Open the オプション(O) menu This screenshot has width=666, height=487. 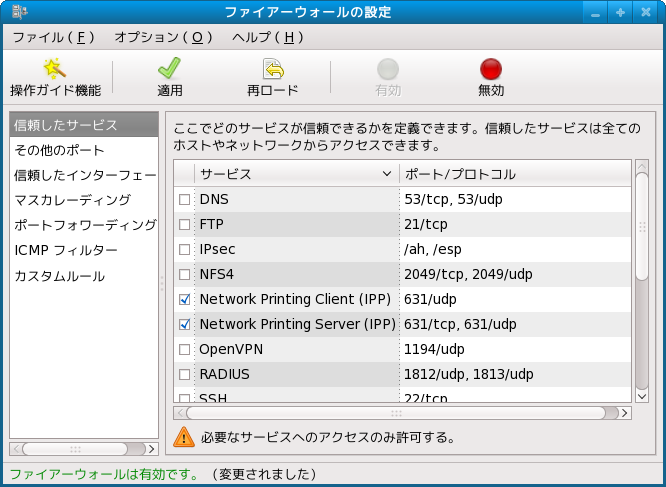(x=164, y=37)
